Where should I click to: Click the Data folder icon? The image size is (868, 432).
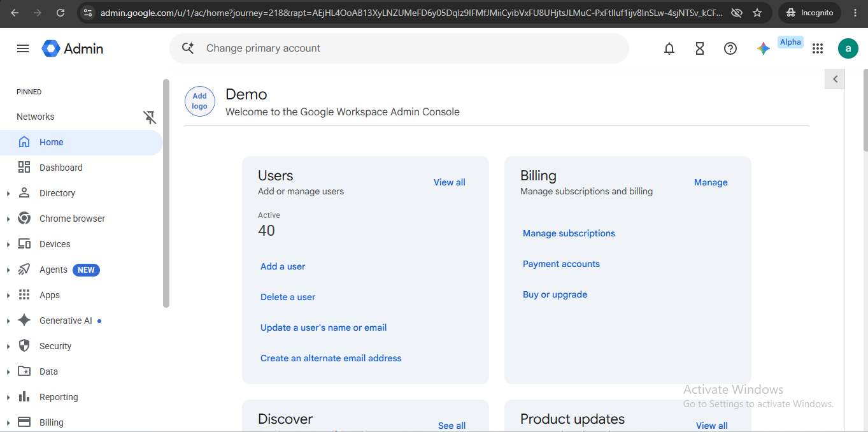click(x=24, y=371)
